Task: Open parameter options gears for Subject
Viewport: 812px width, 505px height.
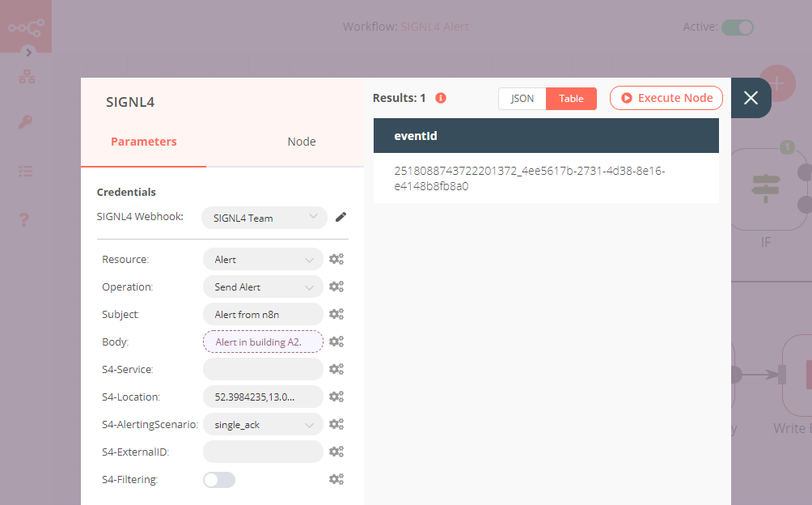Action: coord(336,314)
